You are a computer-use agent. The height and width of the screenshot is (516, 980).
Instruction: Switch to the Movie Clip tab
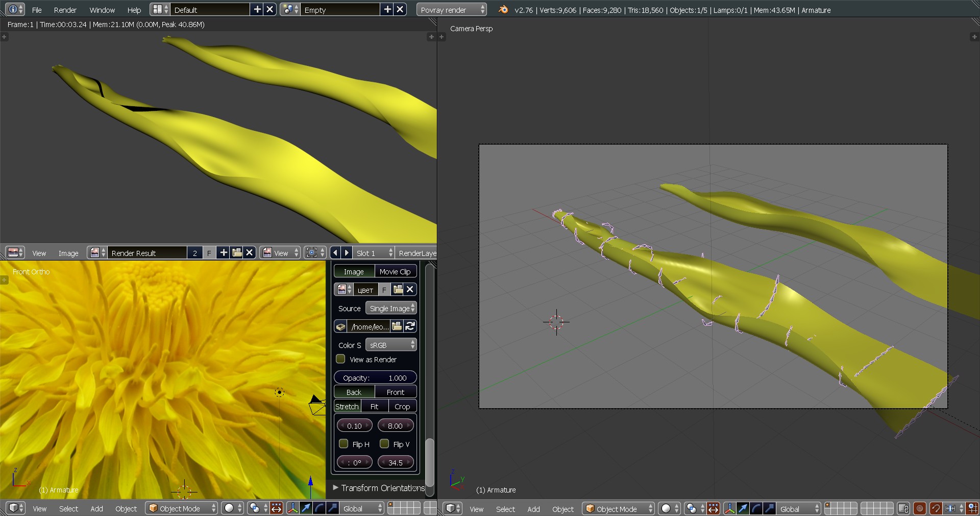click(395, 271)
